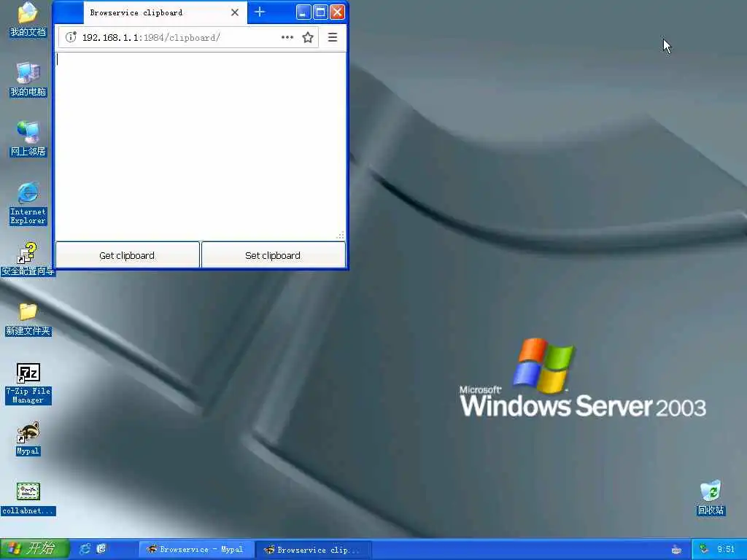Switch to Browservice clipboard taskbar window
This screenshot has height=560, width=747.
point(314,550)
